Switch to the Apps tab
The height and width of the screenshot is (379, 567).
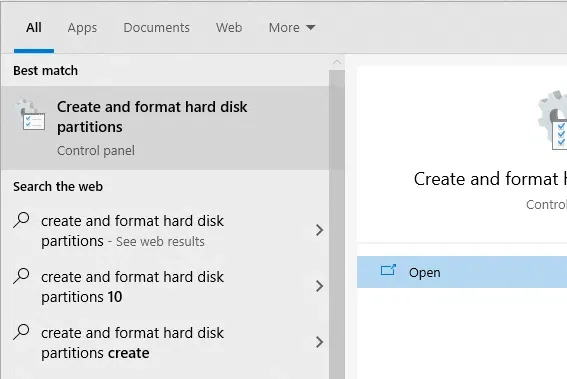point(82,28)
